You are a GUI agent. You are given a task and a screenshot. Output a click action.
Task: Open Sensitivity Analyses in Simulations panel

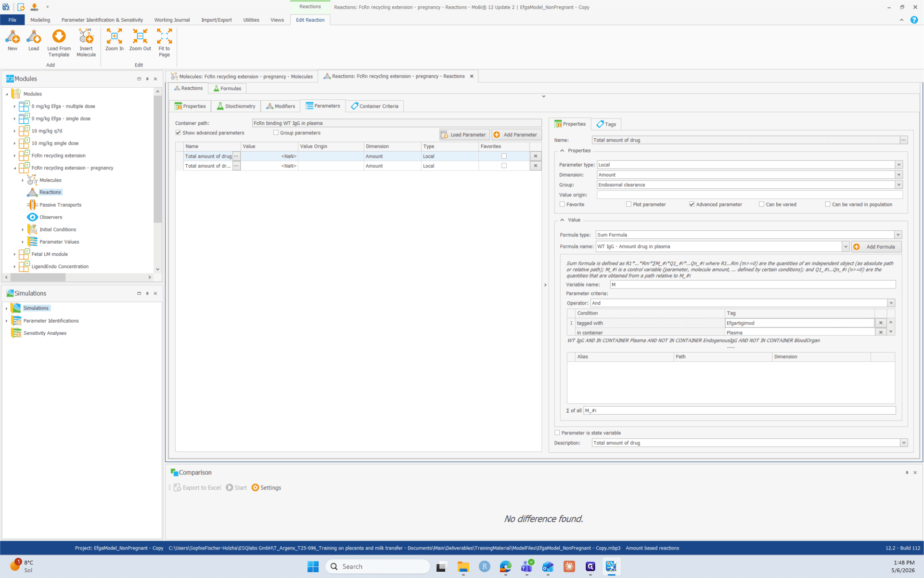click(45, 333)
